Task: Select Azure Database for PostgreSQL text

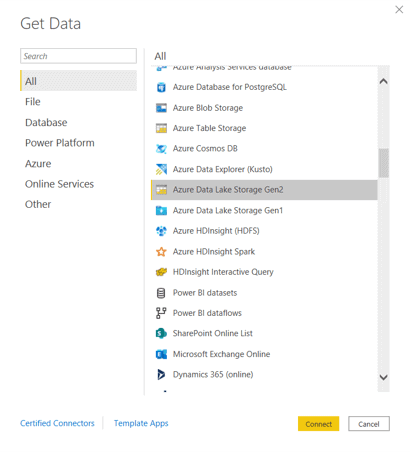Action: (229, 87)
